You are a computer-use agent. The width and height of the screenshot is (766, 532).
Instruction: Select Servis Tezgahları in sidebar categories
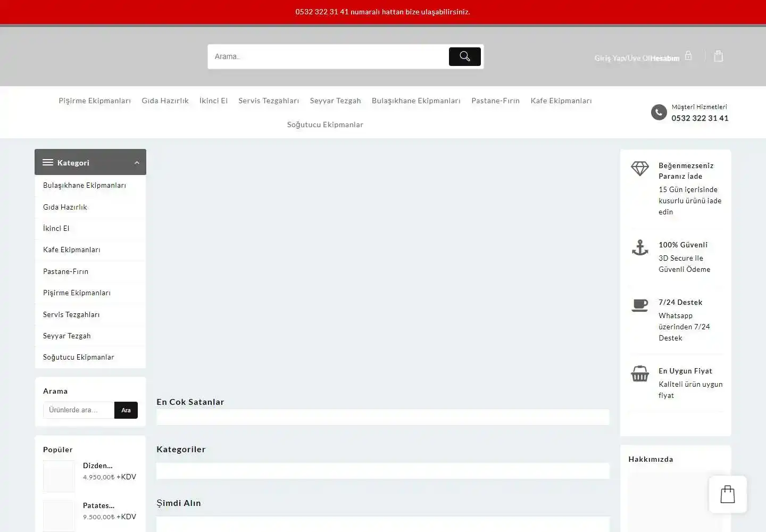pyautogui.click(x=71, y=314)
